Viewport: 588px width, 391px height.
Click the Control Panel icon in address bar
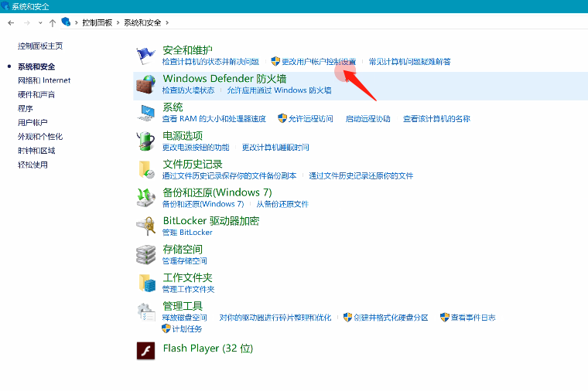(x=66, y=22)
